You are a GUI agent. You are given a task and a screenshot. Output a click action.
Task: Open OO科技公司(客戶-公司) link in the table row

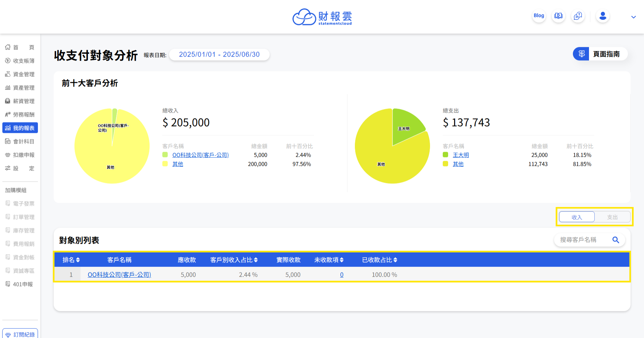119,275
